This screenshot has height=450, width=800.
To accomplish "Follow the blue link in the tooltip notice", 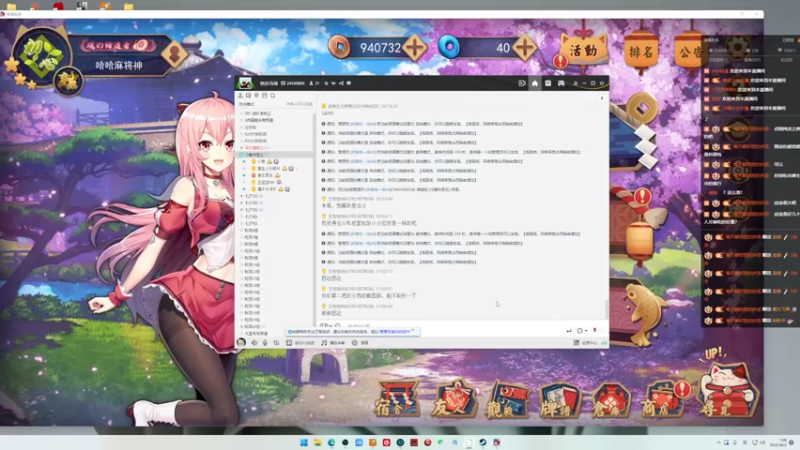I will (394, 332).
